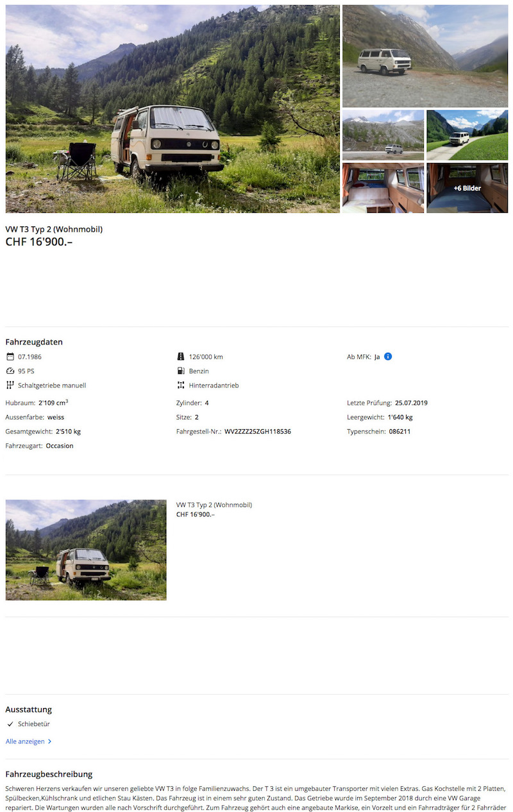Image resolution: width=513 pixels, height=812 pixels.
Task: Open the main photo of the van in the meadow
Action: 172,109
